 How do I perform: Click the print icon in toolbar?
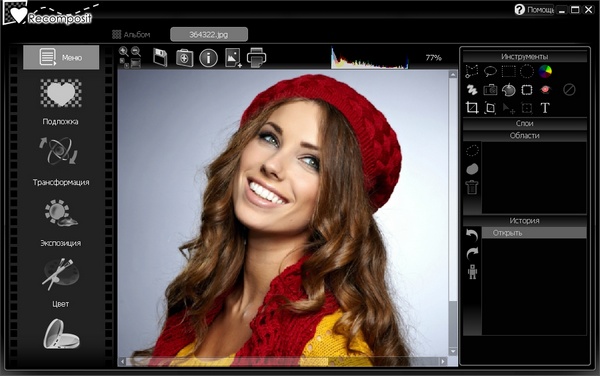(256, 58)
